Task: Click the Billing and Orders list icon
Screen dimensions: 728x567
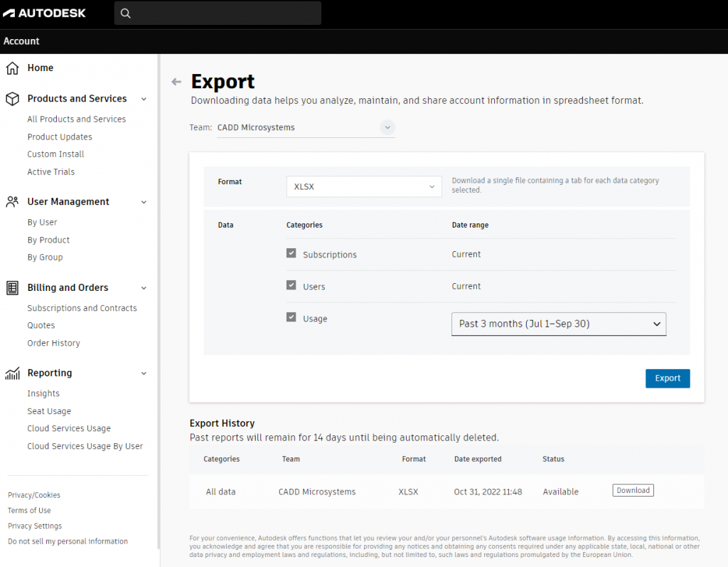Action: [x=13, y=287]
